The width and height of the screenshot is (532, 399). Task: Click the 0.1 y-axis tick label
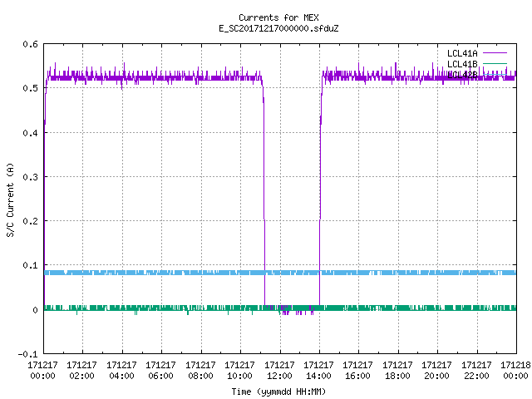[30, 265]
